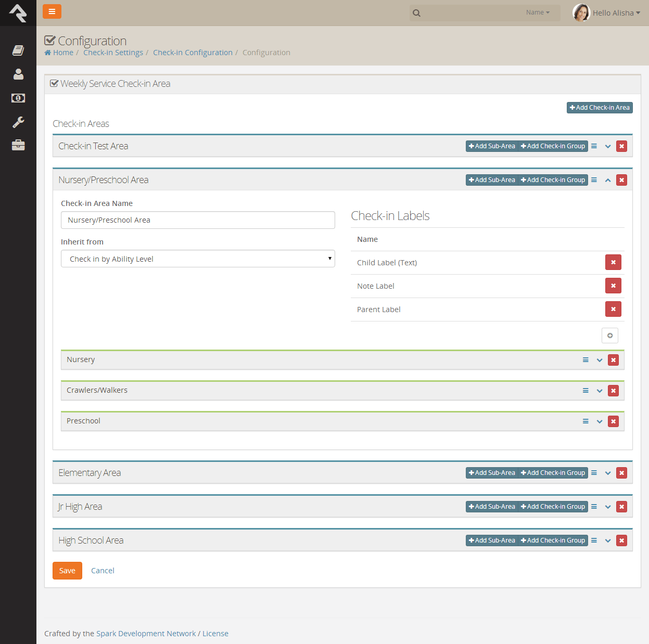
Task: Add Check-in Group to Nursery/Preschool Area
Action: pyautogui.click(x=553, y=180)
